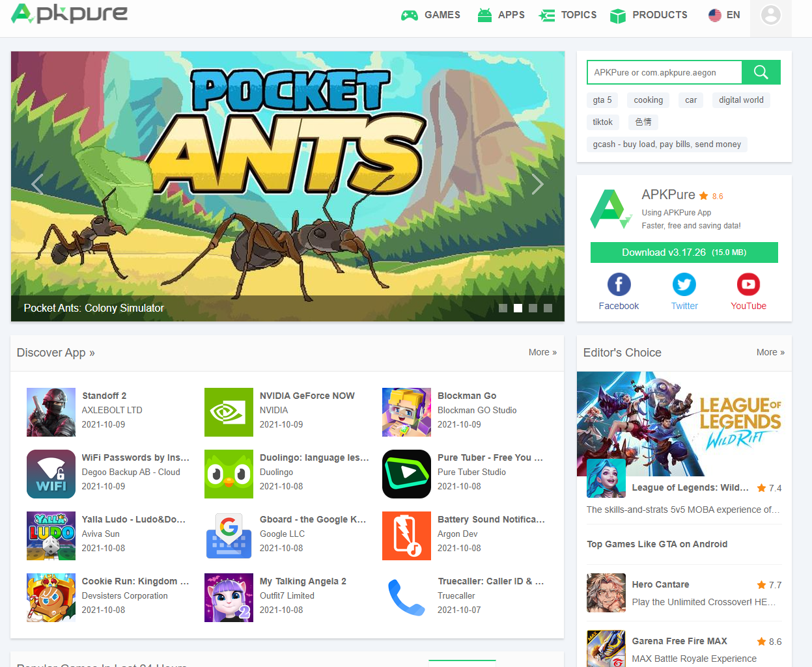The height and width of the screenshot is (667, 812).
Task: Click the Truecaller phone app icon
Action: (406, 597)
